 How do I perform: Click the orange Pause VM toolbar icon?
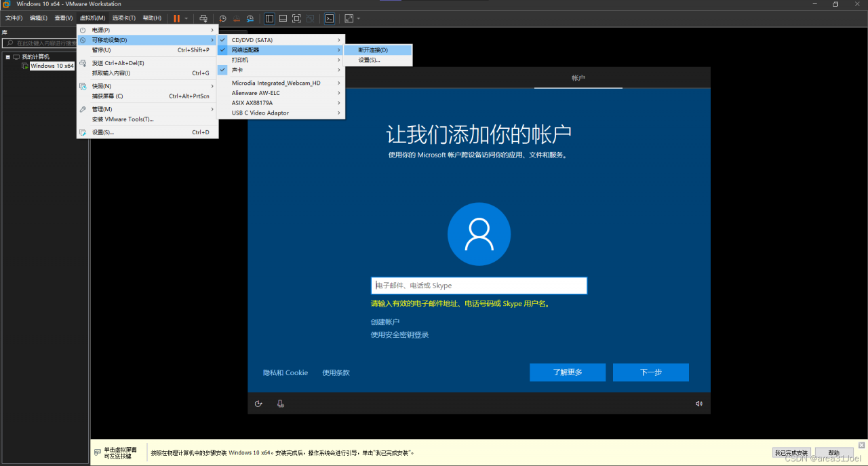[x=177, y=18]
